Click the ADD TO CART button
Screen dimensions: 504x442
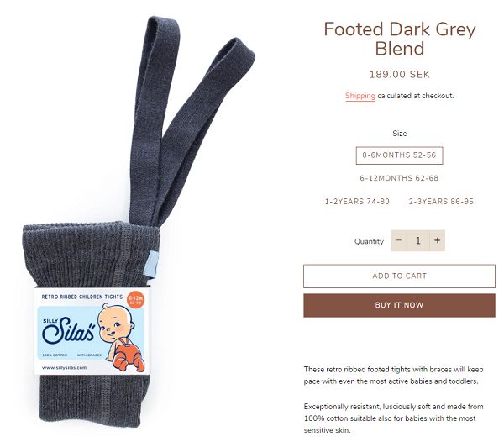[x=399, y=276]
